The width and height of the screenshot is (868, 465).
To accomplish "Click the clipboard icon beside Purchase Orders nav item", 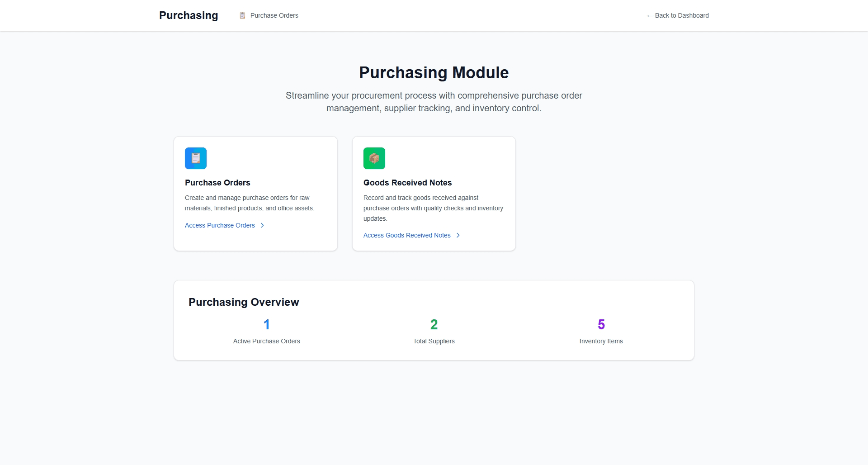I will click(242, 15).
